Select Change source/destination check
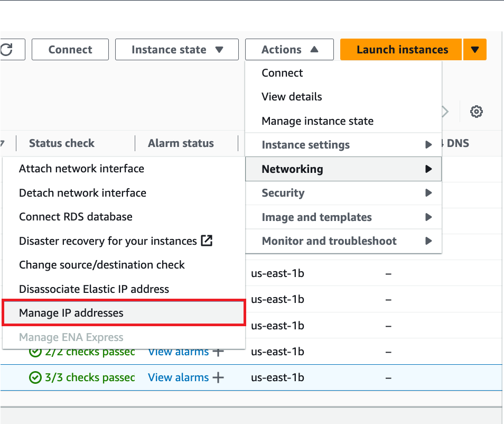The image size is (504, 424). (124, 265)
